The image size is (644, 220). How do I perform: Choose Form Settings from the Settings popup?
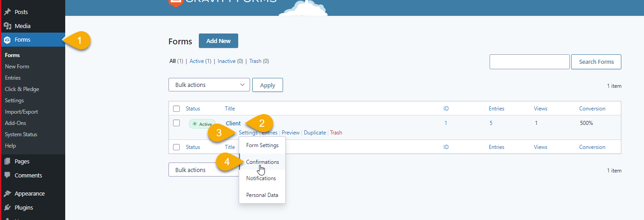click(x=262, y=145)
